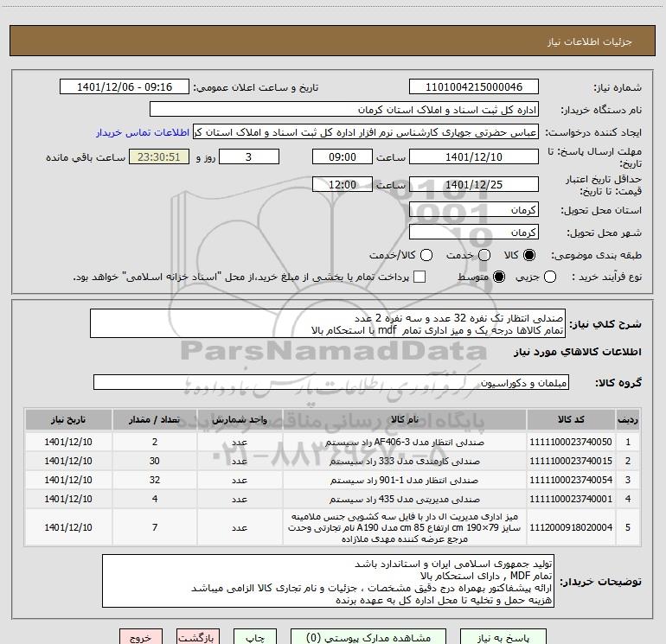This screenshot has height=644, width=666.
Task: Click the استان محل تحویل field کرمان
Action: tap(474, 210)
